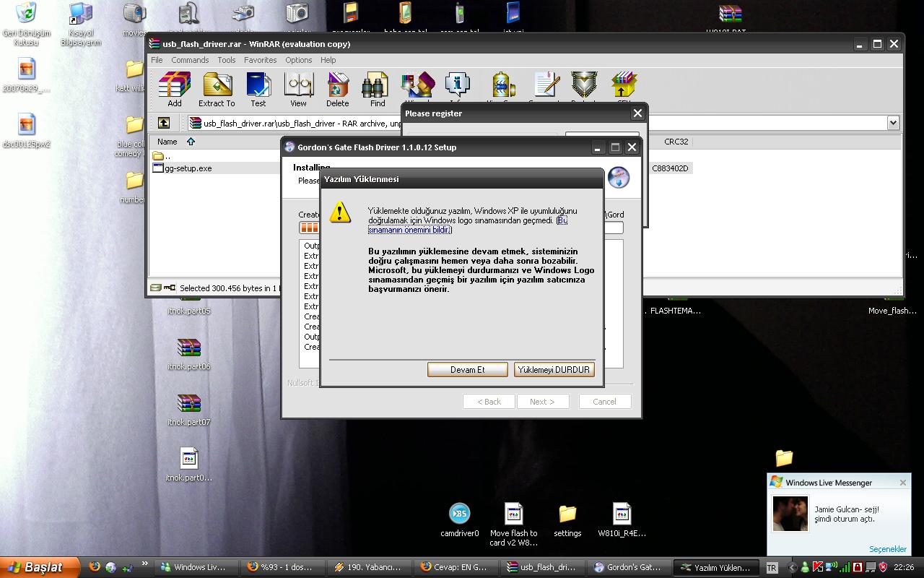Switch to the '%93 - 1 dos...' taskbar button
The width and height of the screenshot is (924, 578).
(x=281, y=567)
